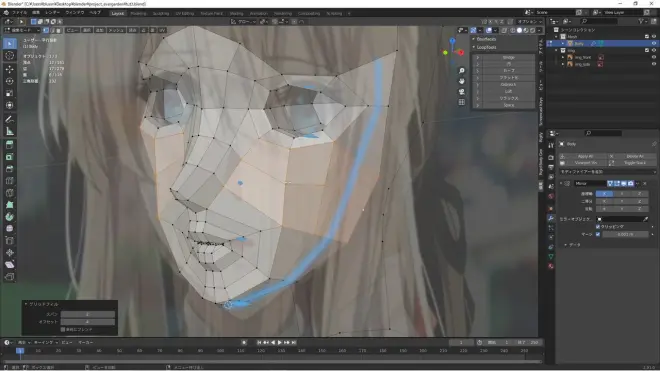
Task: Click the LoopTools Loft button
Action: (508, 91)
